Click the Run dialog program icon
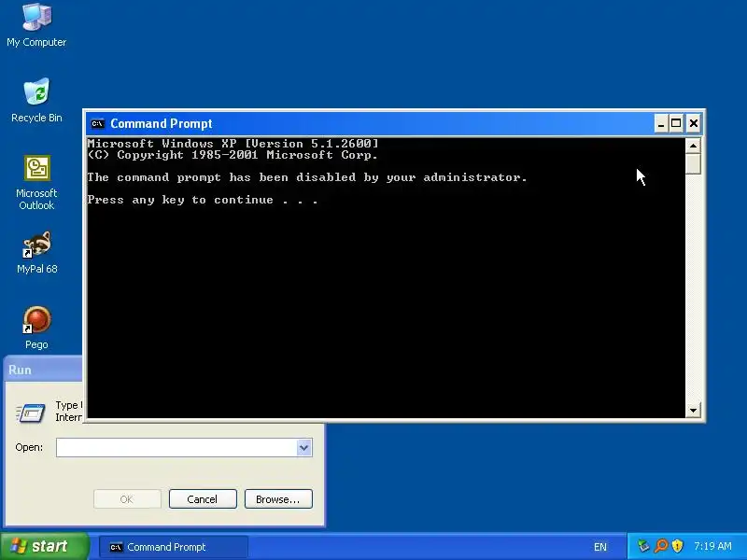 (31, 413)
